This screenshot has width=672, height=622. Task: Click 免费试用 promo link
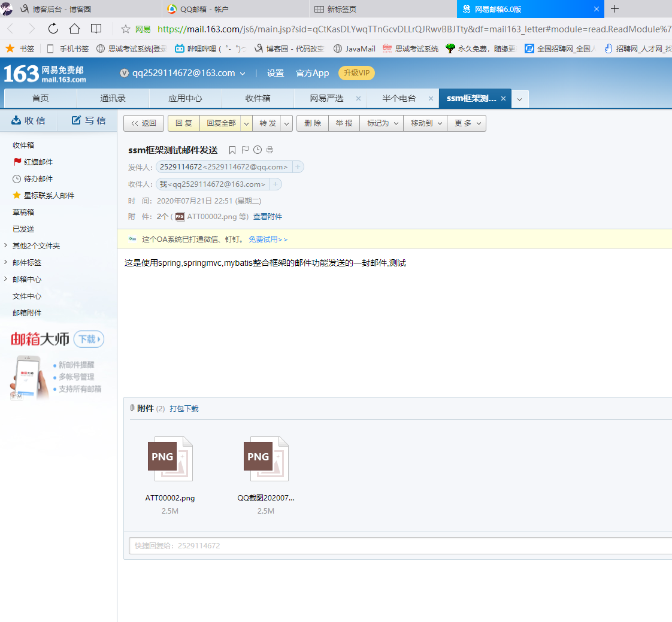[x=268, y=239]
